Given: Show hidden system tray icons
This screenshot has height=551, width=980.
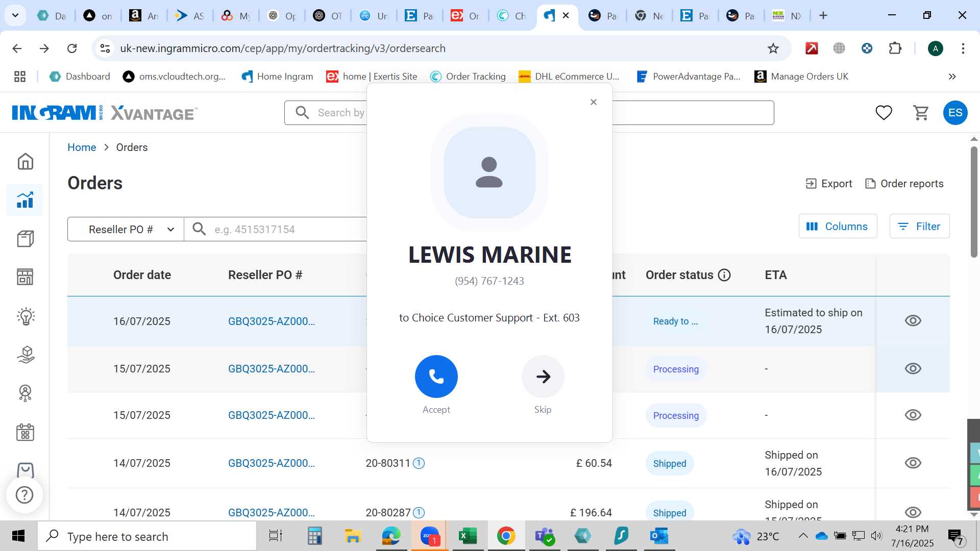Looking at the screenshot, I should 803,536.
